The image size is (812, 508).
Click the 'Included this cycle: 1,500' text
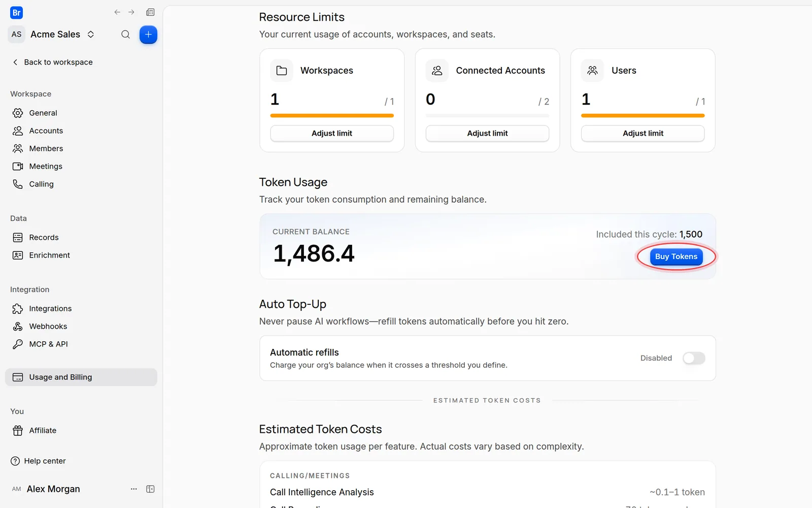[649, 234]
